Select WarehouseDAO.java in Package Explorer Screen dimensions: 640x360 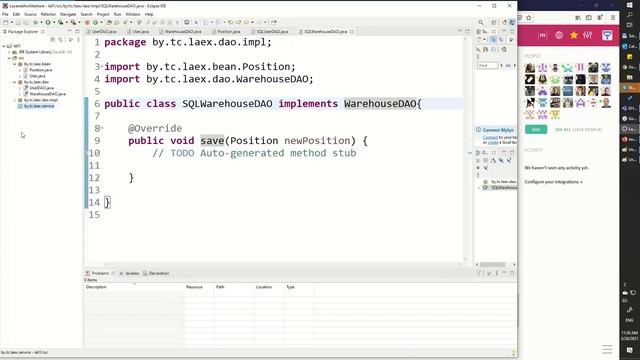point(47,94)
